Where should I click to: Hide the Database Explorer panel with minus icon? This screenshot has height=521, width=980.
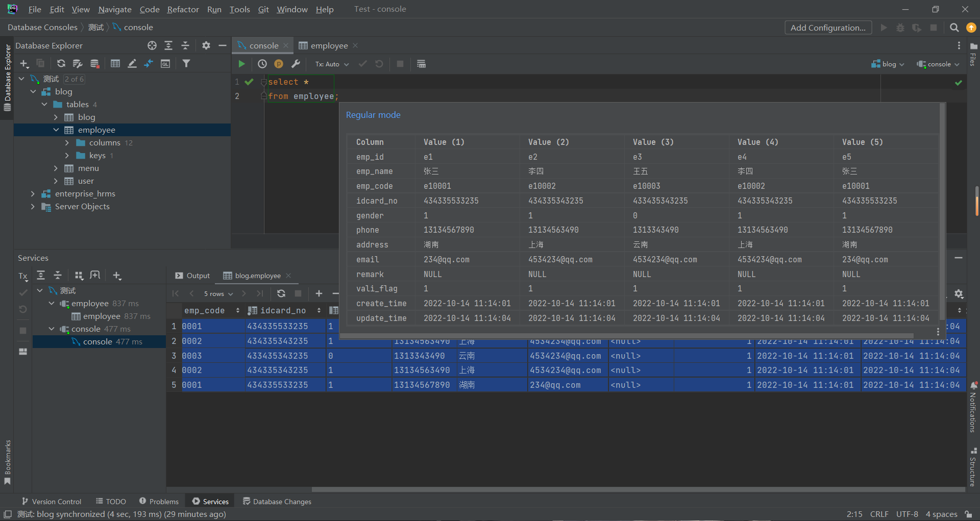[223, 45]
